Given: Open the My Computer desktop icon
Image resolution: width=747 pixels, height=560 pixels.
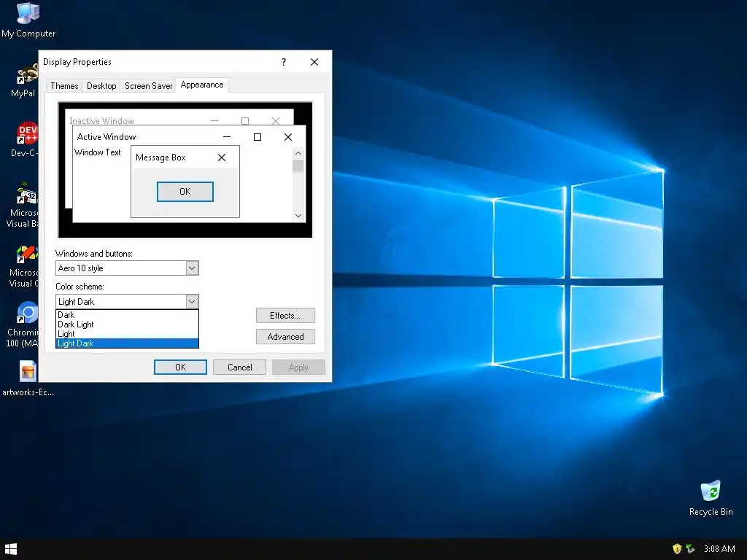Looking at the screenshot, I should pyautogui.click(x=28, y=20).
